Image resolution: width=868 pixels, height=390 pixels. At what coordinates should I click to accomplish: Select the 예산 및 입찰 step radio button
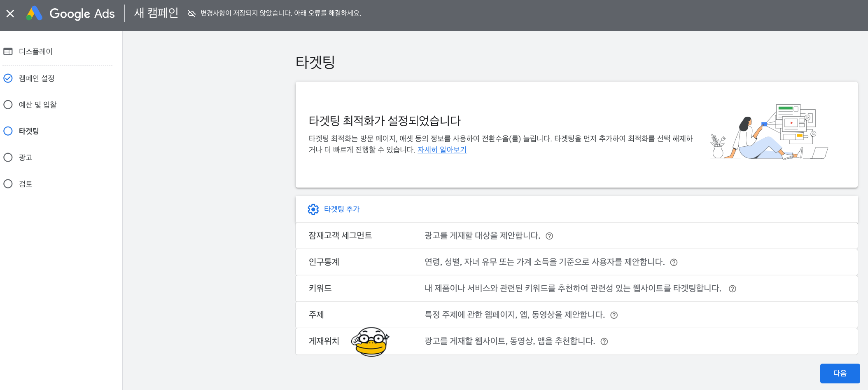(8, 104)
